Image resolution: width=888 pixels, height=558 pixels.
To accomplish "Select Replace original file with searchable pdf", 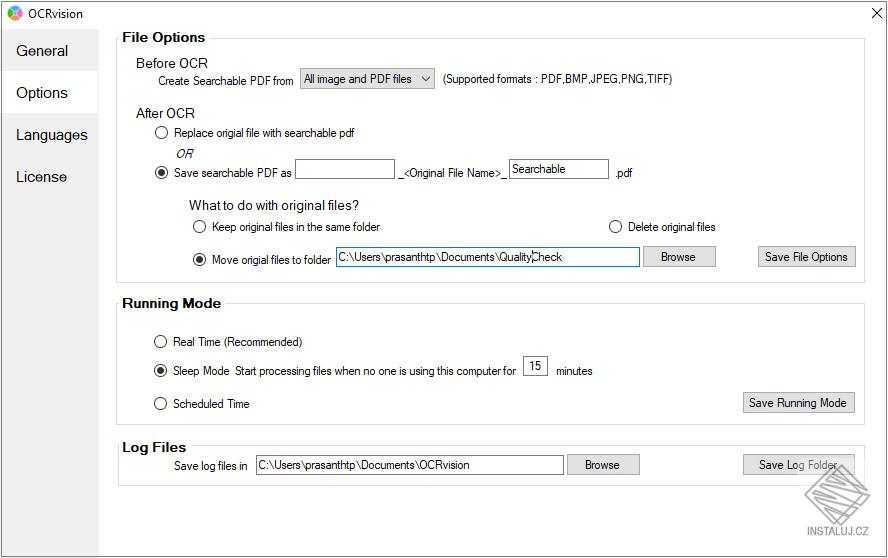I will point(161,133).
